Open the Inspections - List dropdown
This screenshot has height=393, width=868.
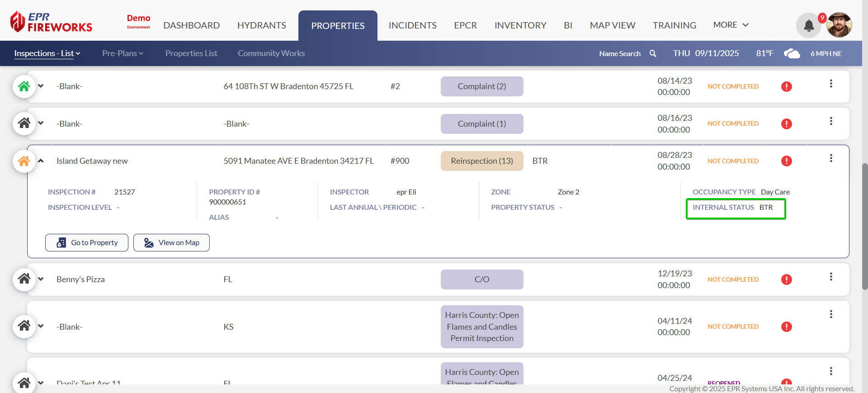[47, 53]
